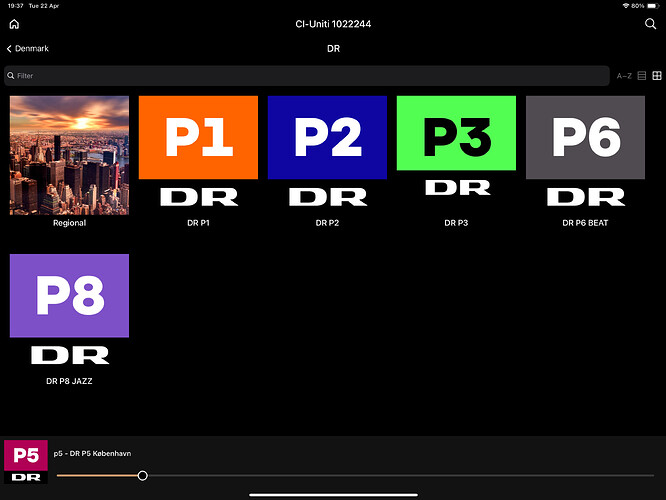This screenshot has height=500, width=666.
Task: Sort stations with the A–Z button
Action: coord(624,76)
